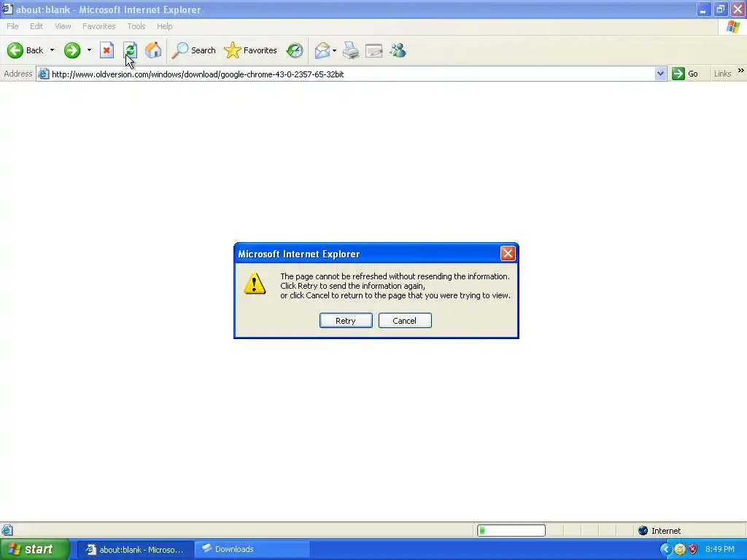This screenshot has width=747, height=560.
Task: Click the green Forward arrow icon
Action: coord(72,50)
